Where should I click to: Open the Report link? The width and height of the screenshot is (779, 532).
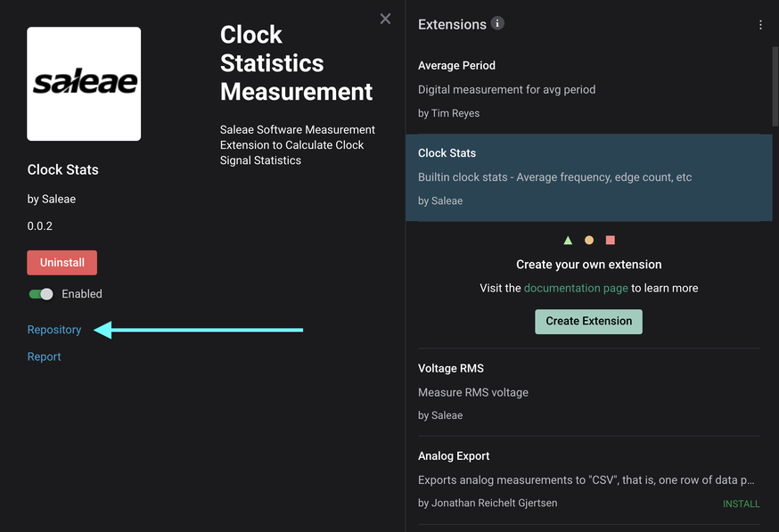45,356
